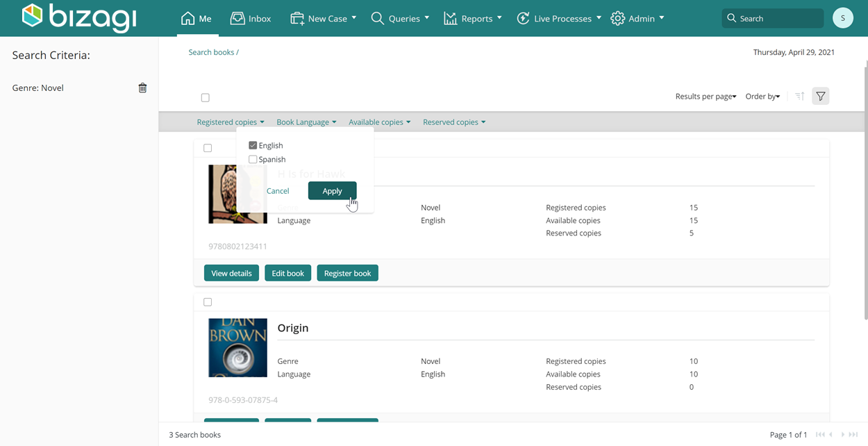Screen dimensions: 868x446
Task: Click the magnifier icon in the search box
Action: point(731,19)
